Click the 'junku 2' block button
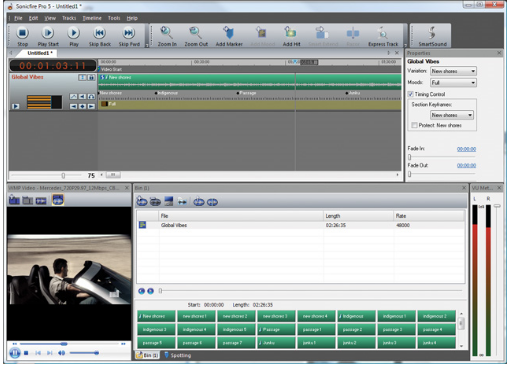 pyautogui.click(x=356, y=343)
